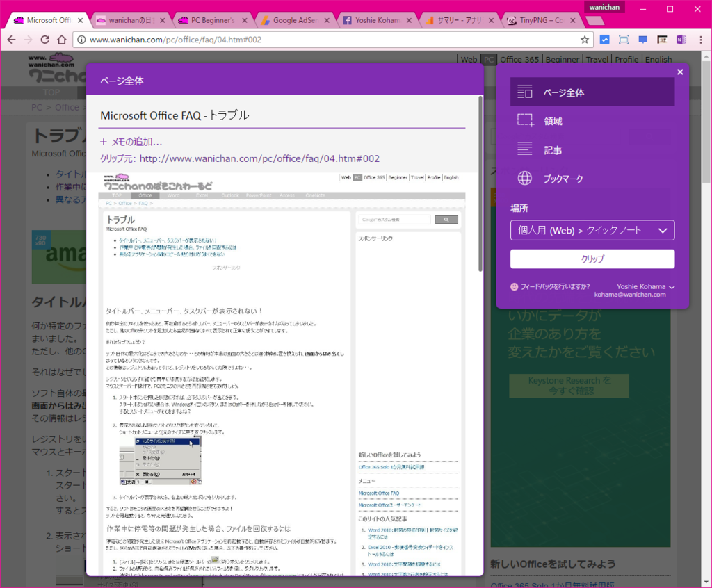The height and width of the screenshot is (588, 712).
Task: Click the feedback smiley icon
Action: [x=514, y=286]
